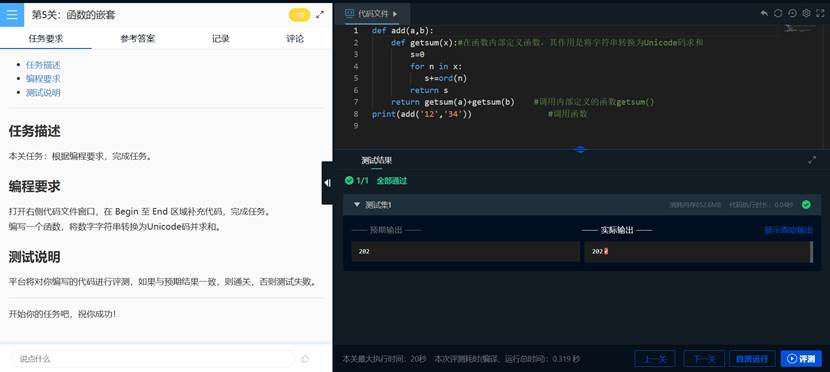
Task: Click code line 8 print(add('12','34'))
Action: pyautogui.click(x=421, y=114)
